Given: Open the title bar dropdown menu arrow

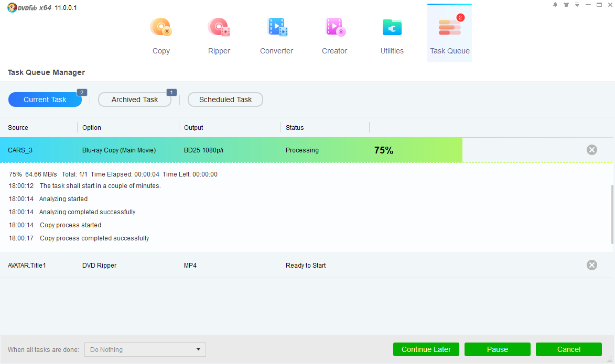Looking at the screenshot, I should 577,5.
